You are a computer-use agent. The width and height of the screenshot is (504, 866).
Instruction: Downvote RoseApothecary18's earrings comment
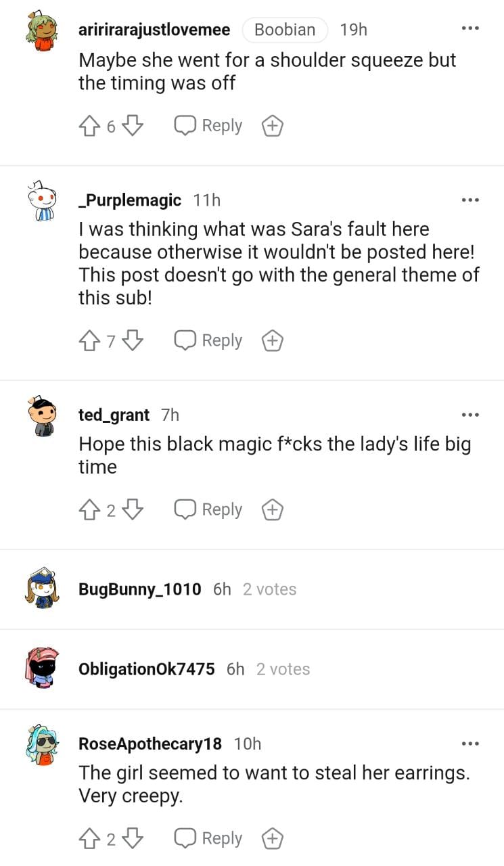pyautogui.click(x=134, y=839)
